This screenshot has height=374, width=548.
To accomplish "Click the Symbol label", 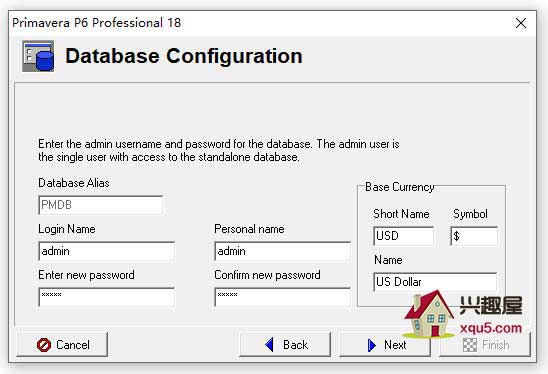I will click(x=470, y=214).
